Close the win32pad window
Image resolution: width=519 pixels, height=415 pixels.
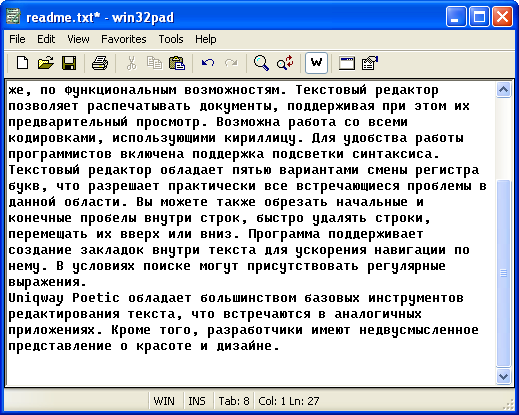tap(502, 17)
